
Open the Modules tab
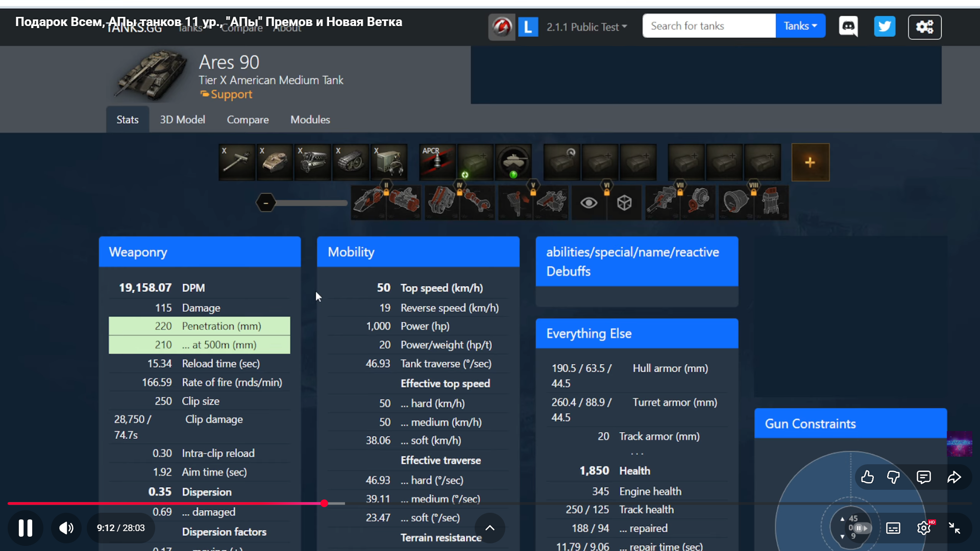click(310, 119)
